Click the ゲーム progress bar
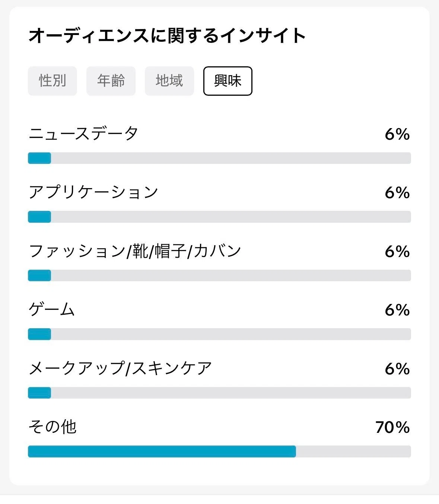 tap(219, 334)
